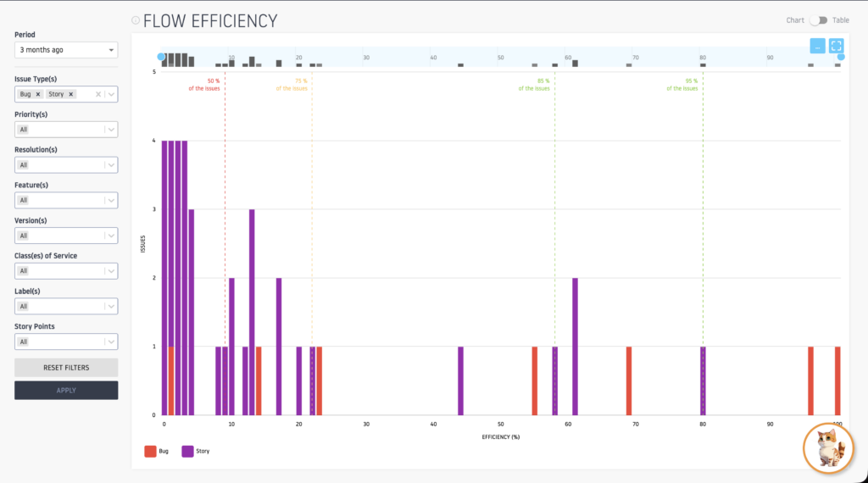Remove the Bug tag from Issue Type

38,94
